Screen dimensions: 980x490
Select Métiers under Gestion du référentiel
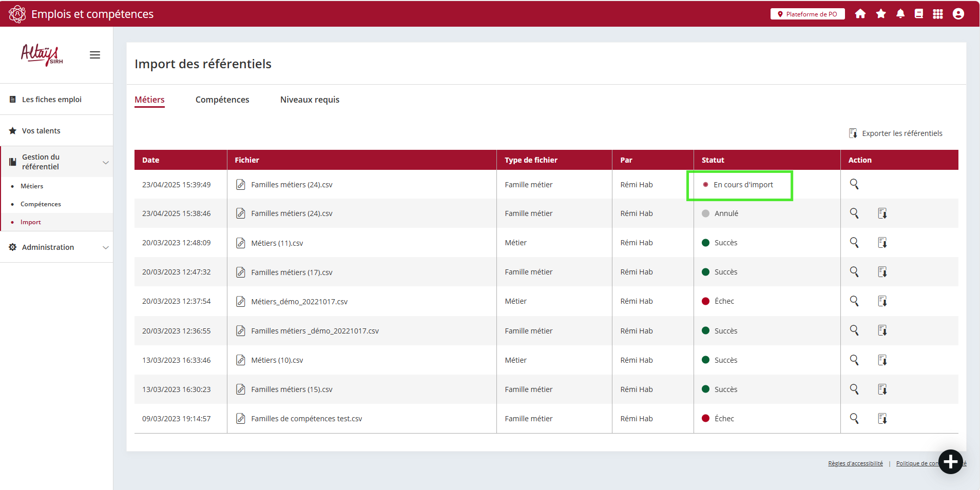pos(32,186)
